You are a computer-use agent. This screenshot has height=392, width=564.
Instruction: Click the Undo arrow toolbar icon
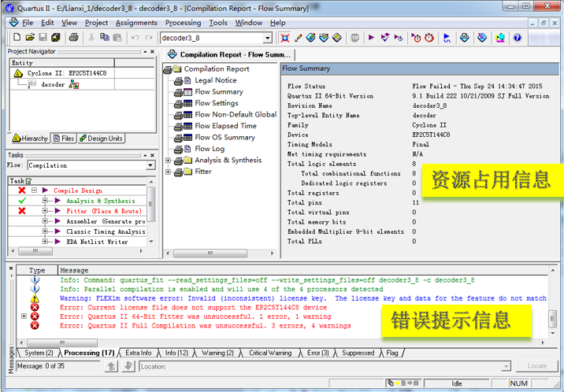135,37
